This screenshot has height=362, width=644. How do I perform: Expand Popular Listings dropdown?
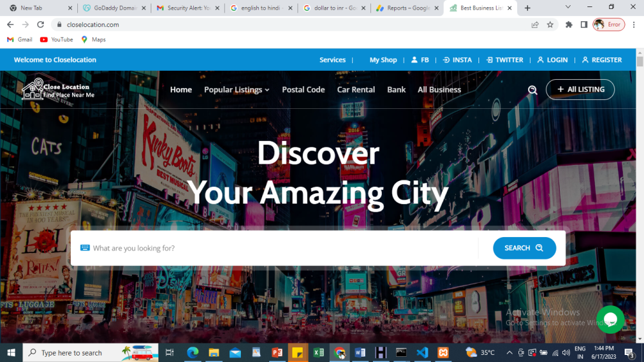tap(236, 90)
